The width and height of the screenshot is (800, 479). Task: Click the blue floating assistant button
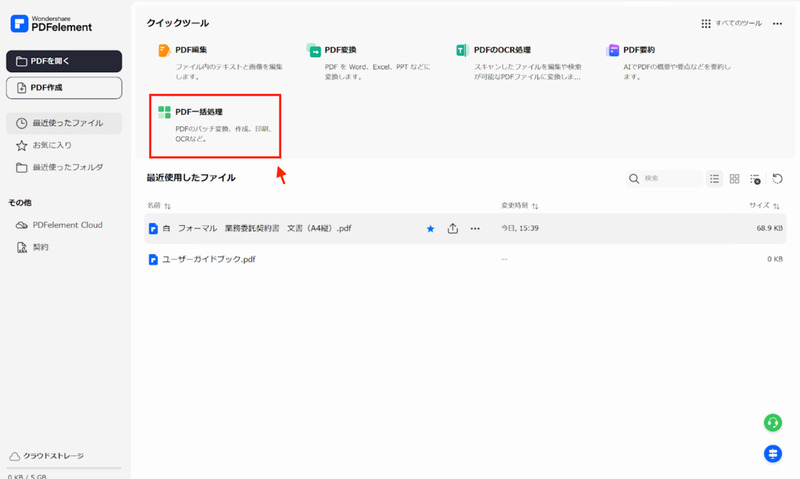click(772, 453)
